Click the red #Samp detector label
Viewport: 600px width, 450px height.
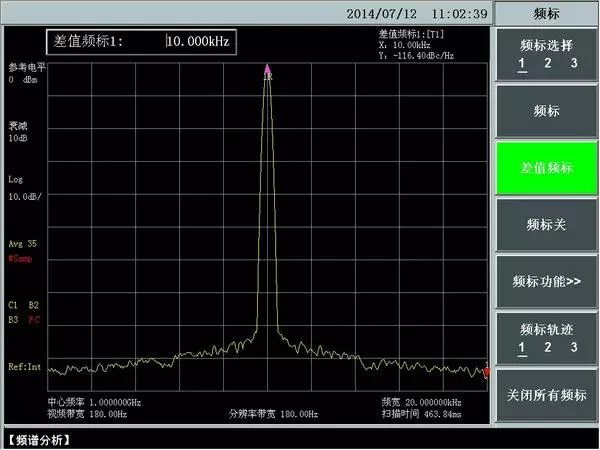(20, 259)
